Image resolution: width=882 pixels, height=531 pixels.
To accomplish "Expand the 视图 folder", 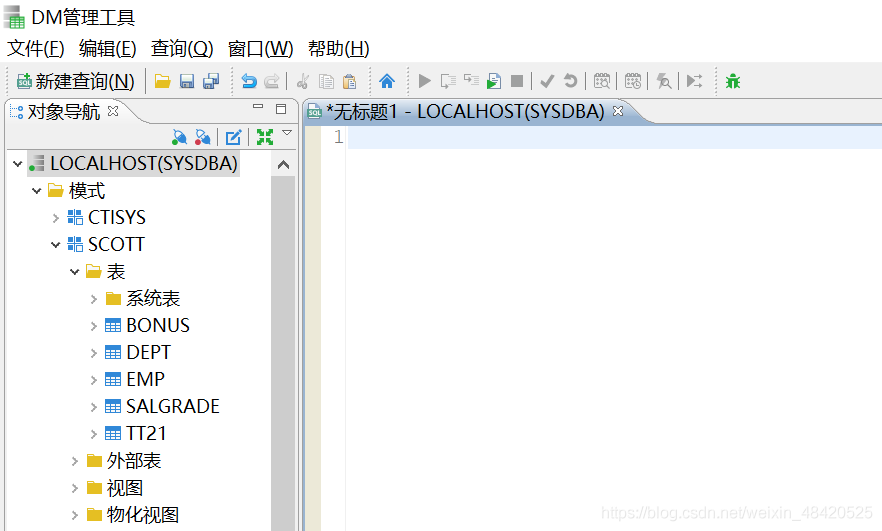I will click(74, 488).
